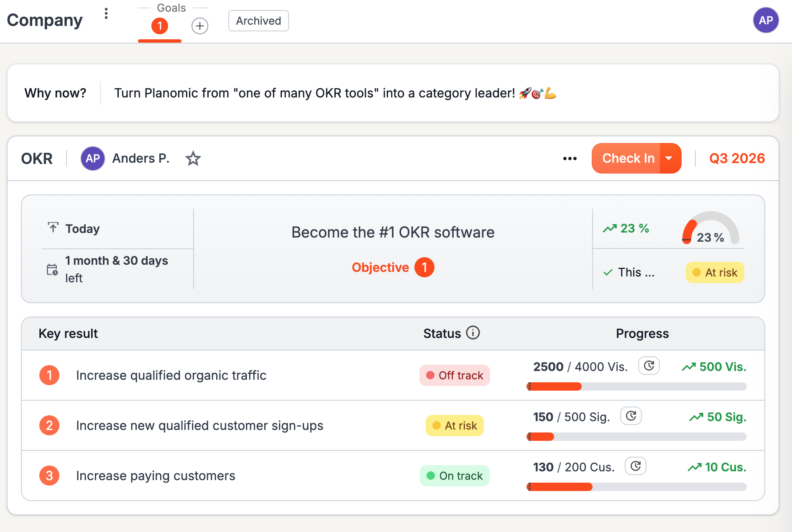Expand the Check In dropdown arrow
The image size is (792, 532).
671,159
